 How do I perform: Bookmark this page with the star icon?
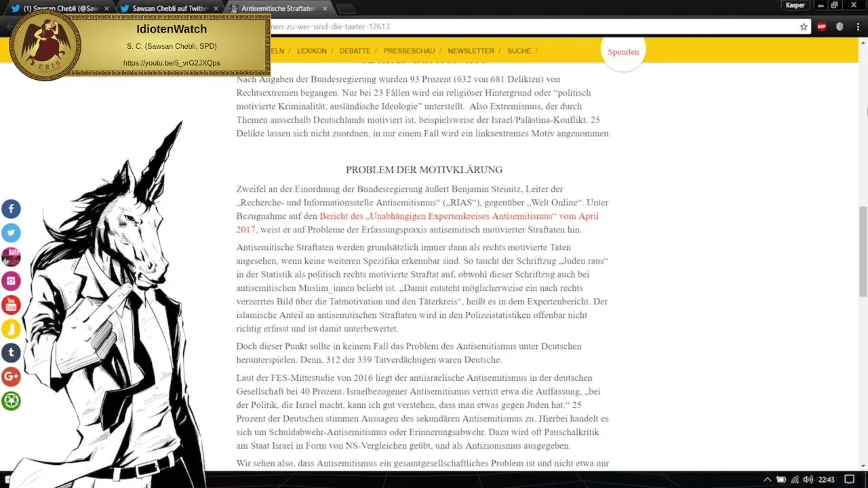click(x=804, y=26)
